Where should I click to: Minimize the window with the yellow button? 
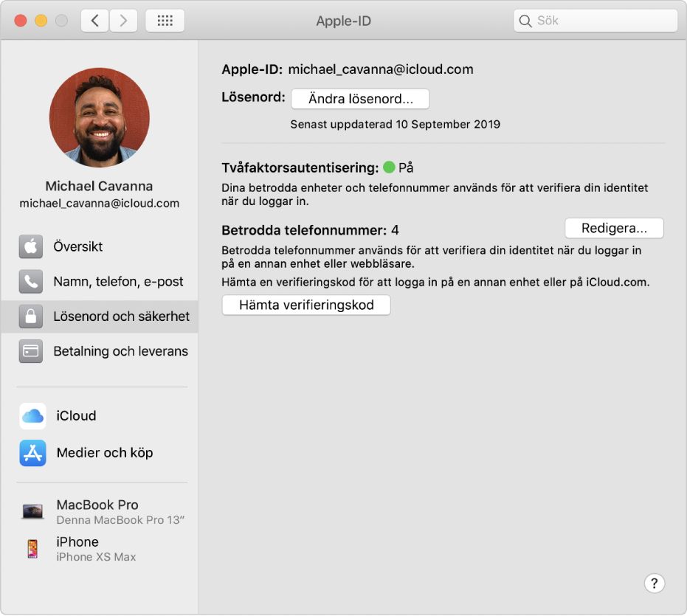[x=41, y=21]
